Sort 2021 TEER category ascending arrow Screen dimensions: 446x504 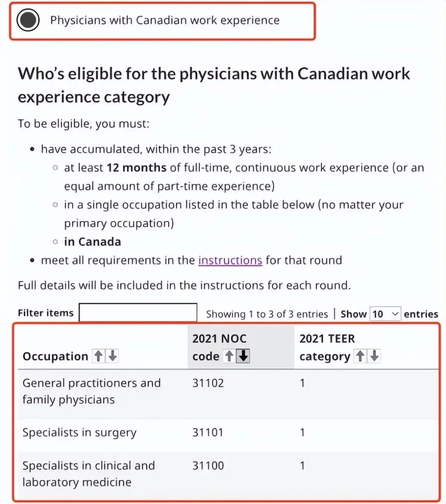pos(360,356)
